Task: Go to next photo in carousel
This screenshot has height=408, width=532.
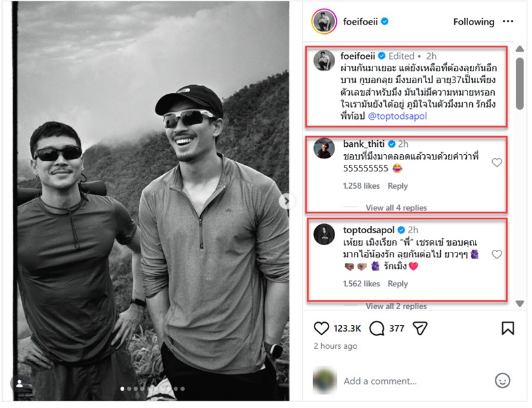Action: point(287,201)
